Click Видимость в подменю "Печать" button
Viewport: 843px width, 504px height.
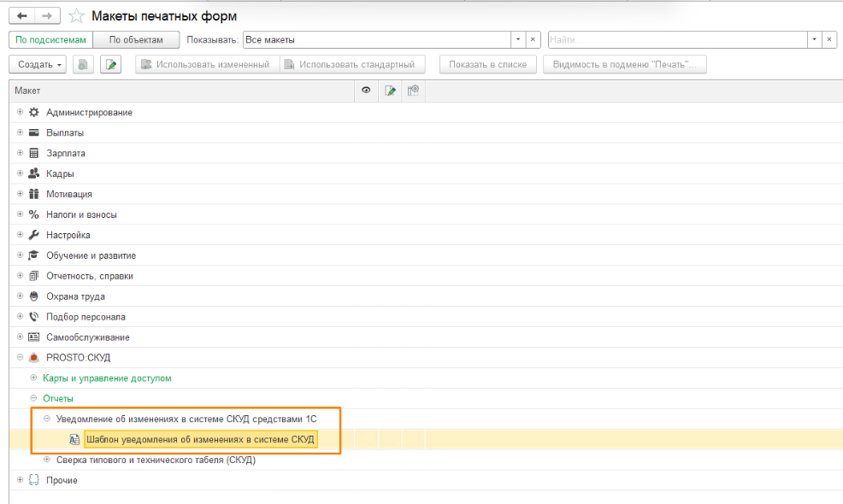click(x=624, y=65)
